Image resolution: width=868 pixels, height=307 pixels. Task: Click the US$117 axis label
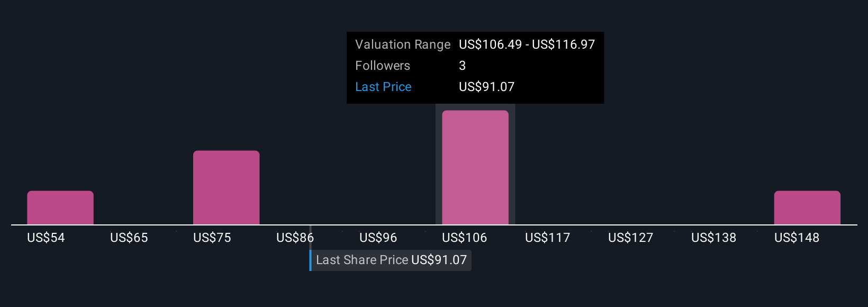(548, 238)
